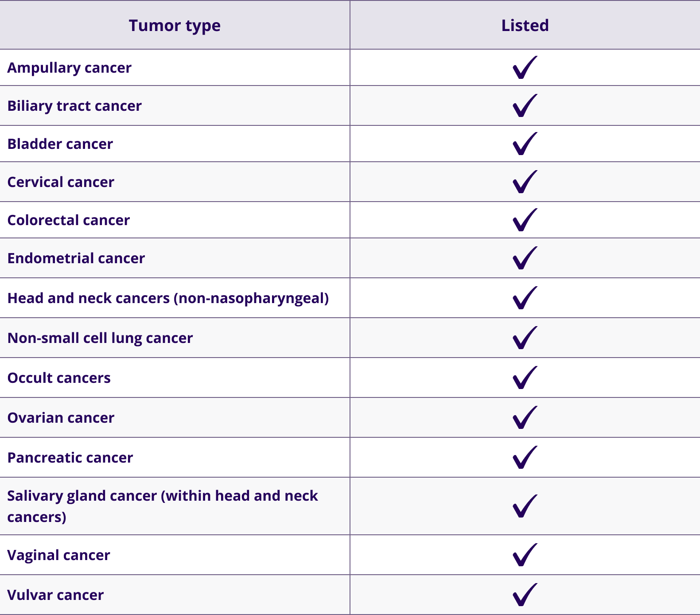Select the Ampullary cancer label
This screenshot has width=700, height=615.
[70, 68]
